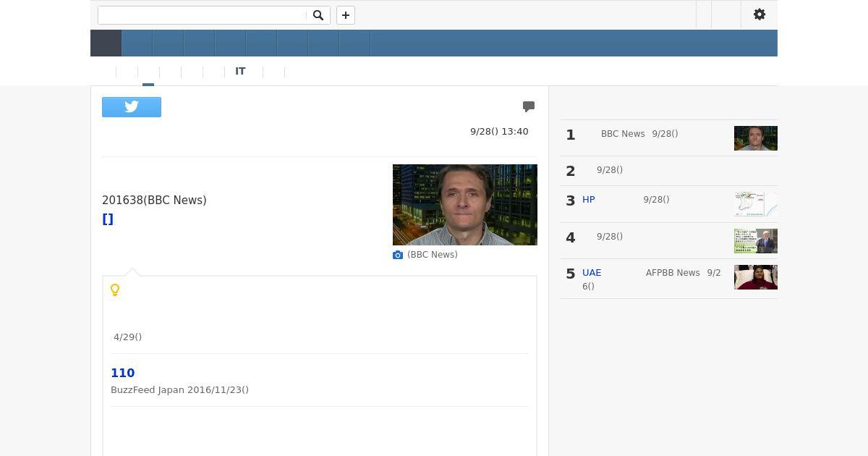Click the yellow lightbulb icon
868x456 pixels.
(115, 290)
